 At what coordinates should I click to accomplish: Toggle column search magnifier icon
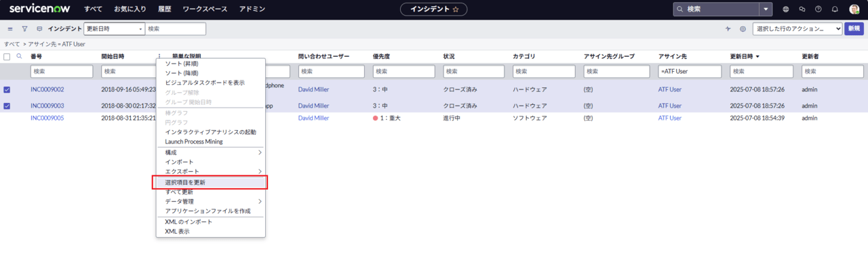[19, 56]
